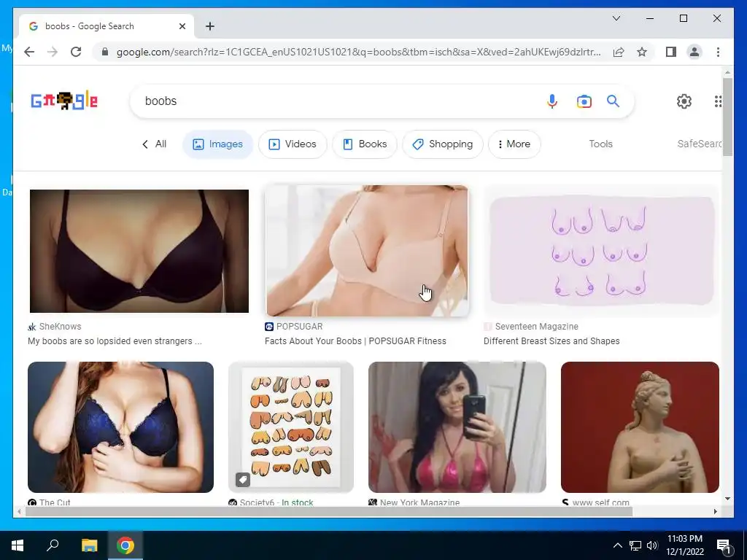Open Society6 art print thumbnail
747x560 pixels.
(x=290, y=427)
